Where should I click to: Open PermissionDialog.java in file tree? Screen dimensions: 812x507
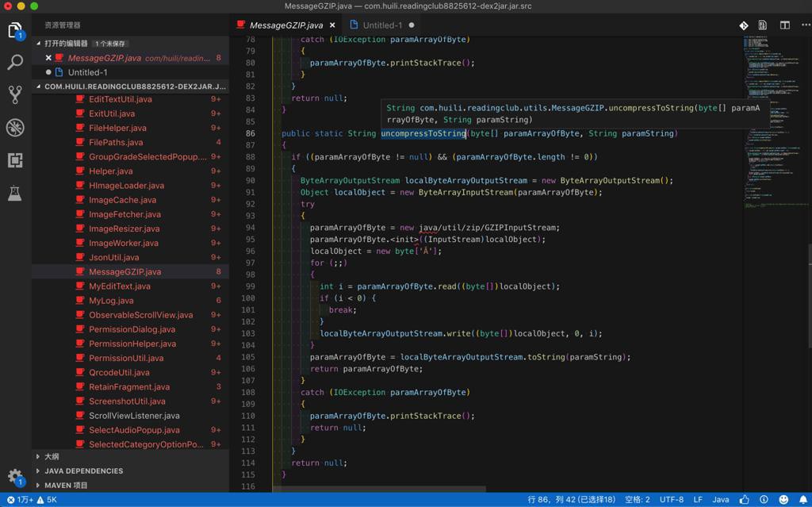click(131, 329)
